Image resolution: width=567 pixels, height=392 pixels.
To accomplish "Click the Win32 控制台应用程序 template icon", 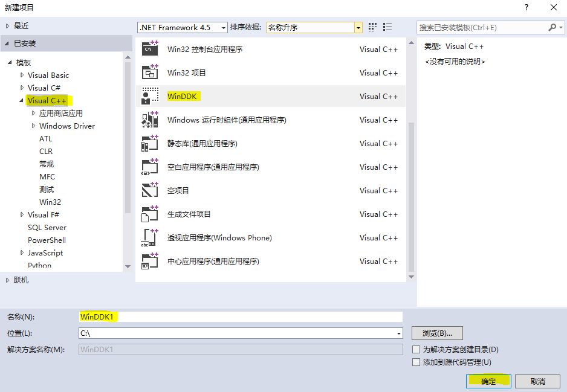I will pos(149,49).
